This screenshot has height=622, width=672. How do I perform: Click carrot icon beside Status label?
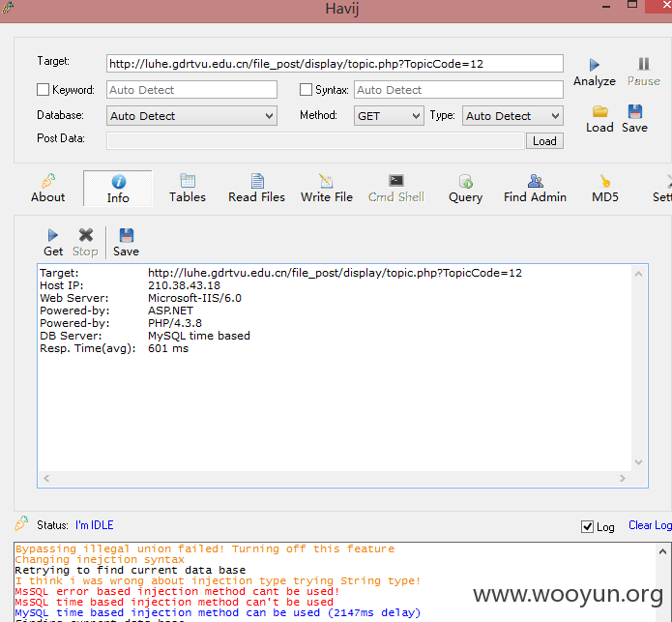pos(21,523)
